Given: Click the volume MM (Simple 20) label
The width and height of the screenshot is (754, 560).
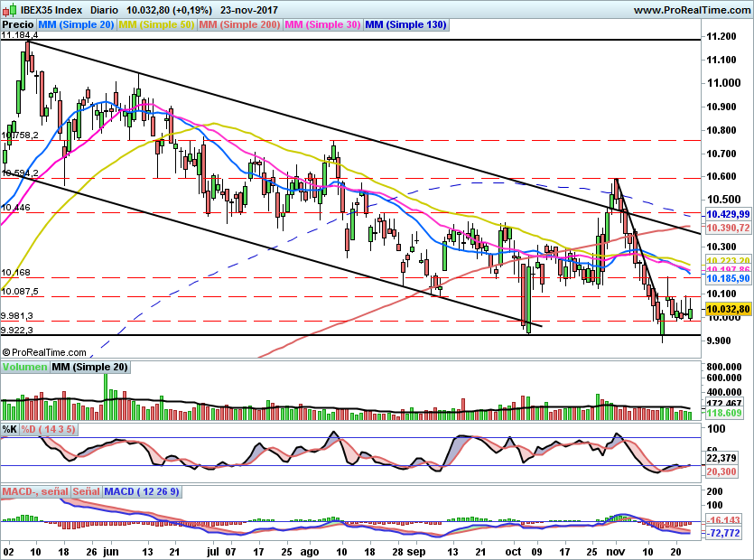Looking at the screenshot, I should 90,367.
